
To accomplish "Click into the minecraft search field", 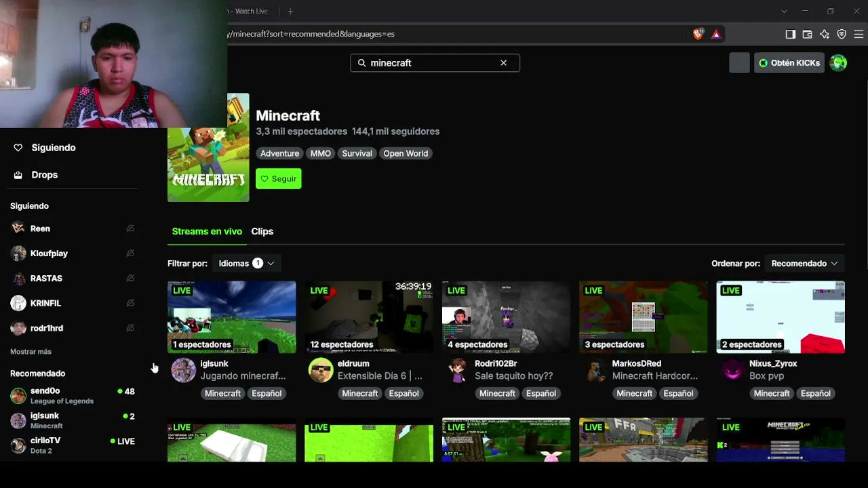I will (x=435, y=63).
